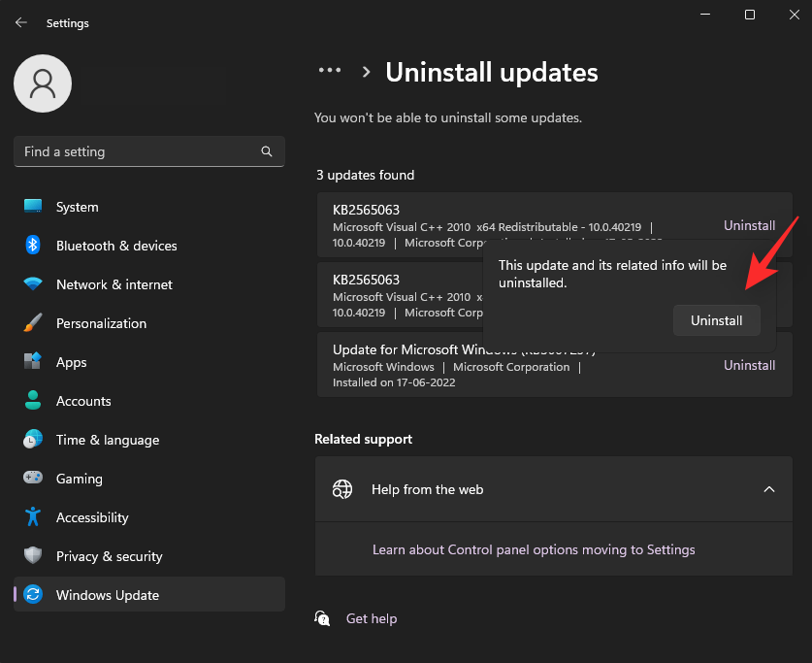812x663 pixels.
Task: Open the user profile avatar
Action: pos(42,83)
